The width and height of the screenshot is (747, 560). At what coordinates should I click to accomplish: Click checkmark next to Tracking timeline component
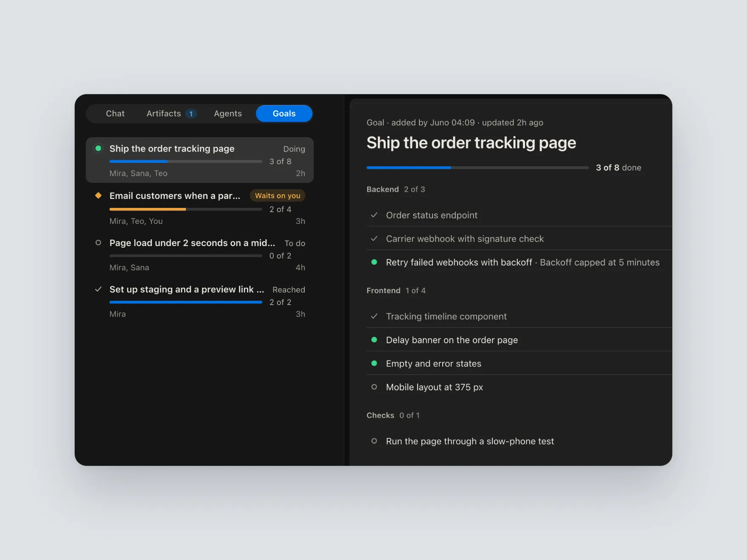pos(374,316)
